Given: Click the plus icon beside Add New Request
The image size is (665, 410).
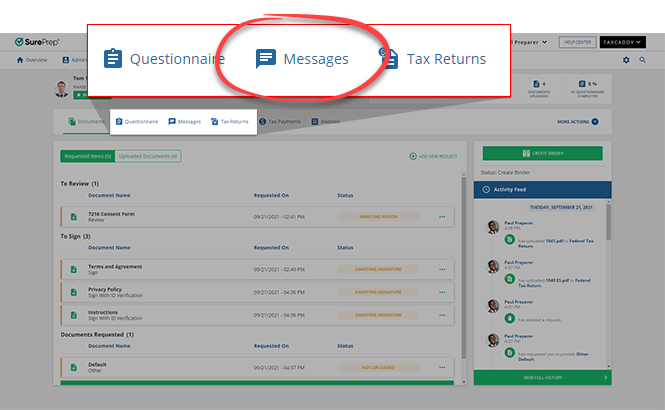Looking at the screenshot, I should pyautogui.click(x=413, y=156).
